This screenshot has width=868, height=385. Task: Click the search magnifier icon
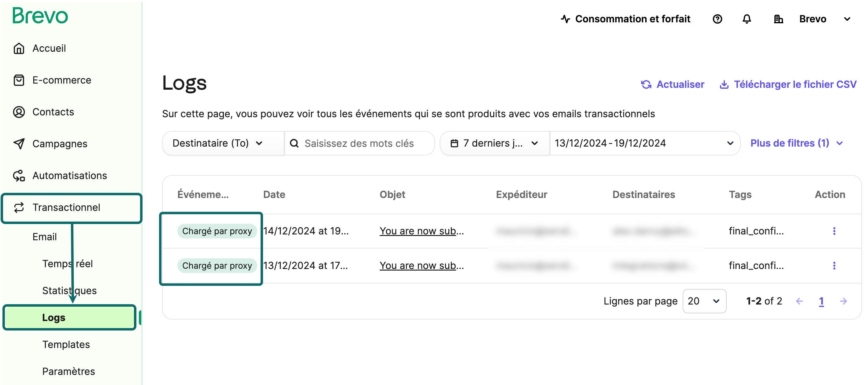coord(294,143)
